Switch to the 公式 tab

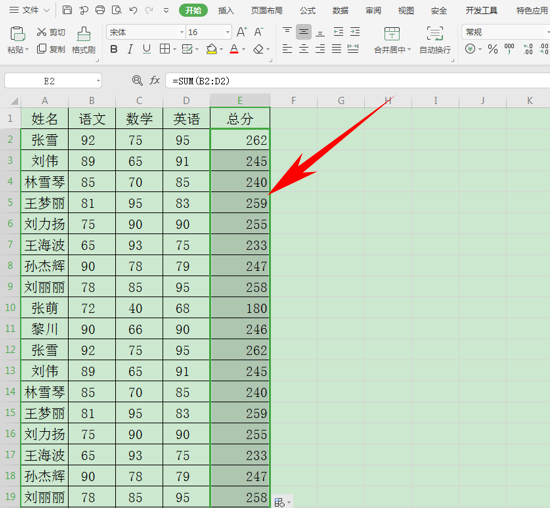pos(308,11)
